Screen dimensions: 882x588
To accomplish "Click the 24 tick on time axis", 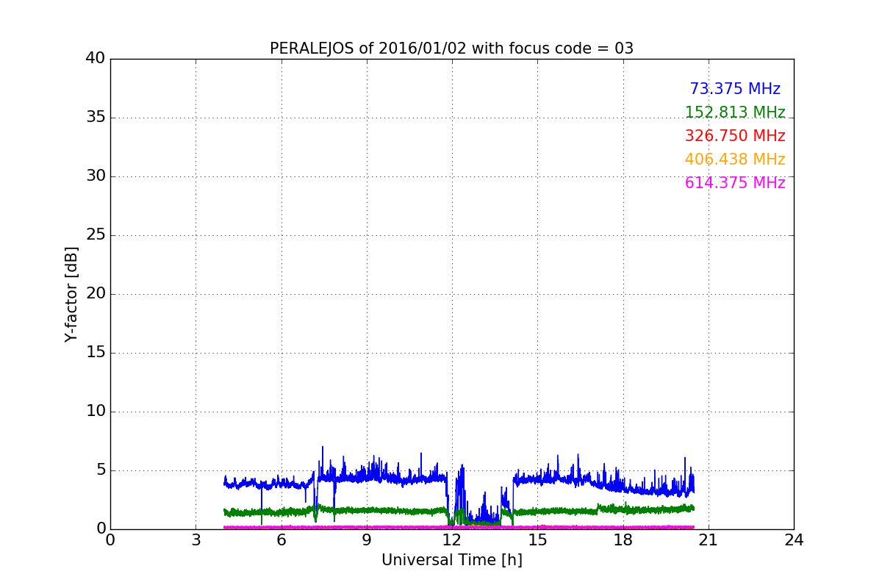I will [x=794, y=540].
